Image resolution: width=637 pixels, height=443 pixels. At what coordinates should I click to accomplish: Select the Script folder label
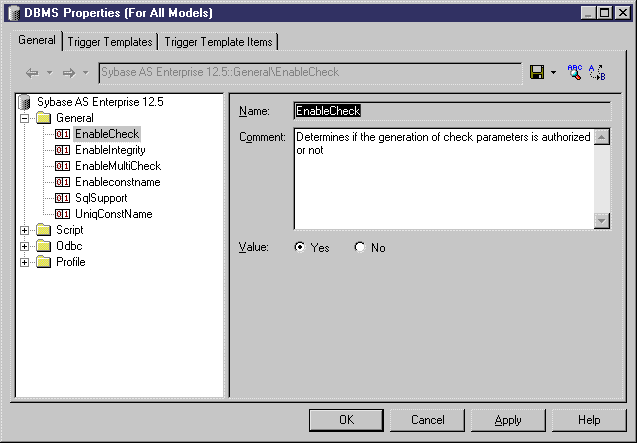click(x=69, y=230)
